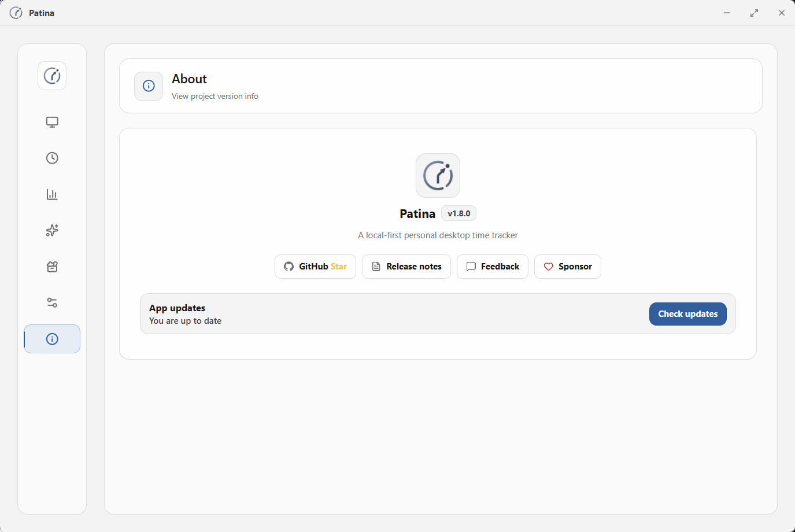The width and height of the screenshot is (795, 532).
Task: Click the 'About' page heading
Action: coord(189,79)
